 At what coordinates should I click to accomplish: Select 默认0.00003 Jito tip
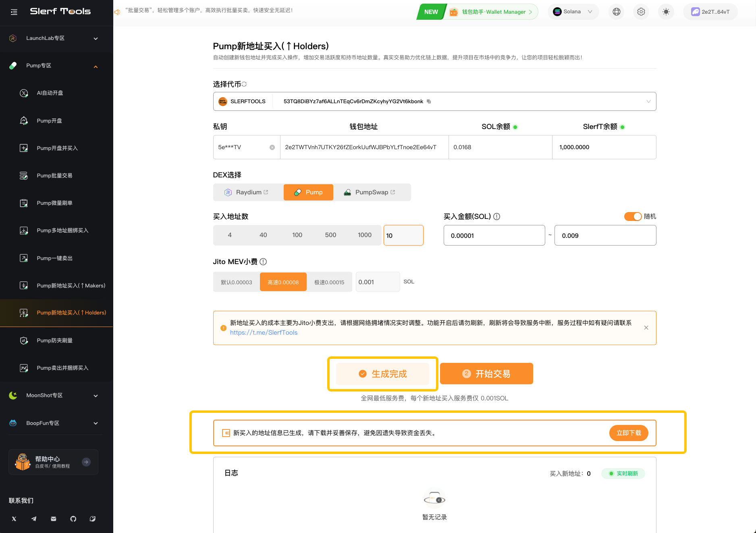point(237,282)
